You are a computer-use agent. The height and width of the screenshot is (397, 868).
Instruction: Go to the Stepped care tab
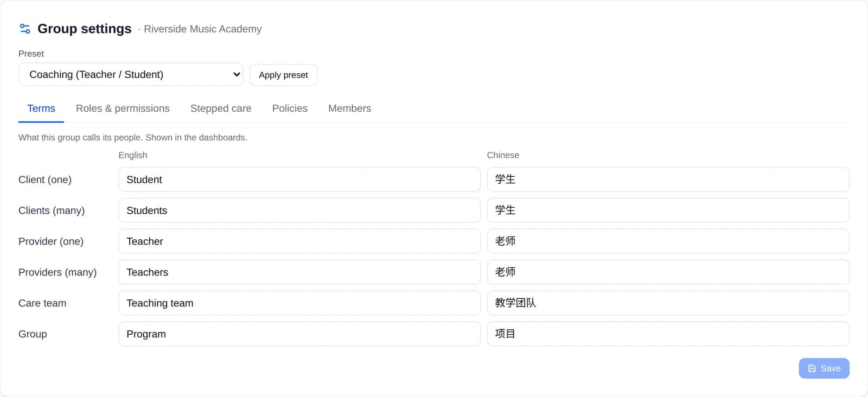tap(221, 108)
